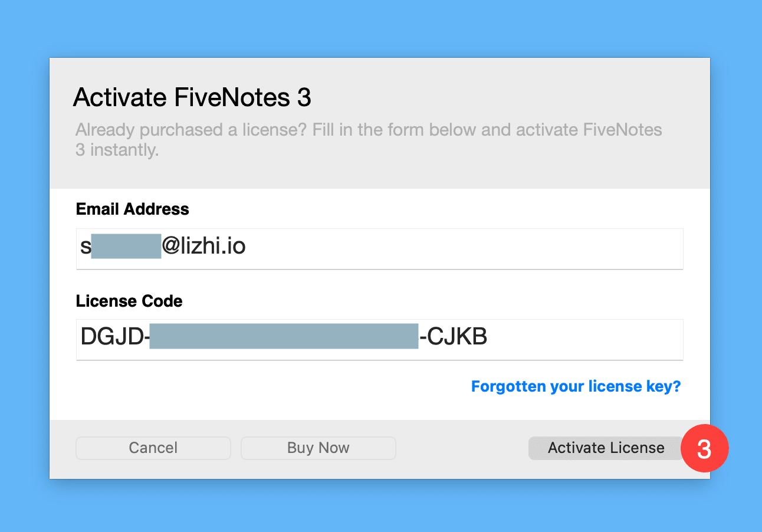Place cursor on the CJKB license suffix
The width and height of the screenshot is (762, 532).
(457, 337)
